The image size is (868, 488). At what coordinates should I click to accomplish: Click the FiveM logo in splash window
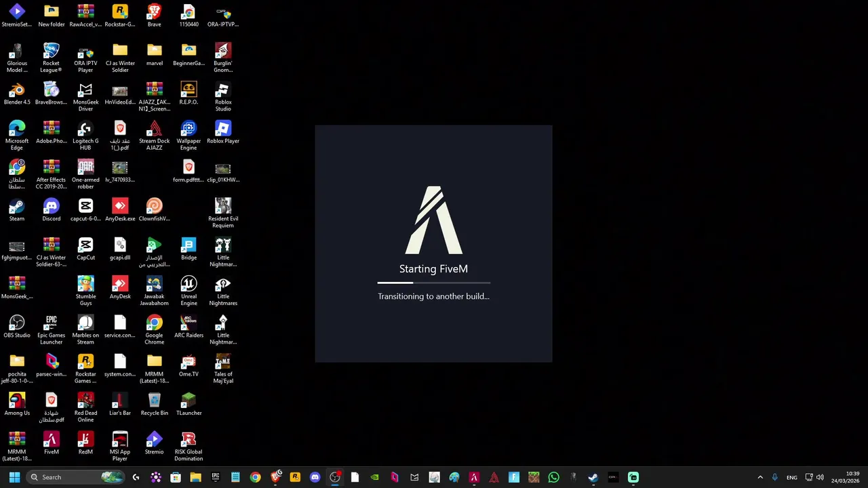434,220
